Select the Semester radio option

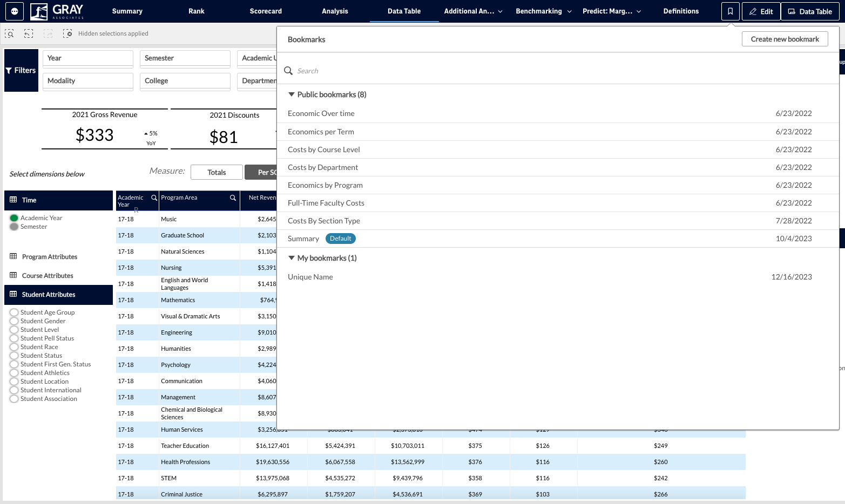pyautogui.click(x=14, y=227)
